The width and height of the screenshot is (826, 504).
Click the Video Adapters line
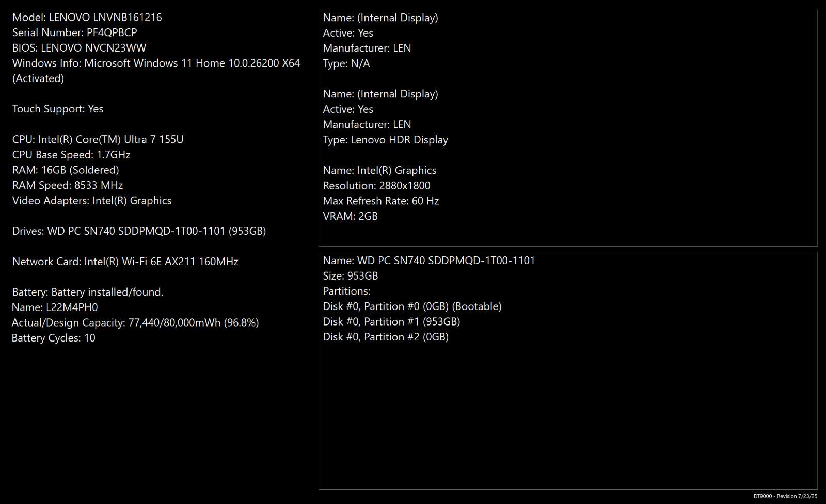[92, 201]
